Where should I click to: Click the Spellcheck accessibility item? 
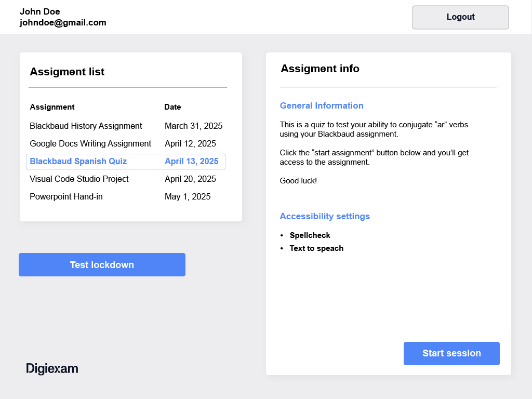tap(310, 235)
